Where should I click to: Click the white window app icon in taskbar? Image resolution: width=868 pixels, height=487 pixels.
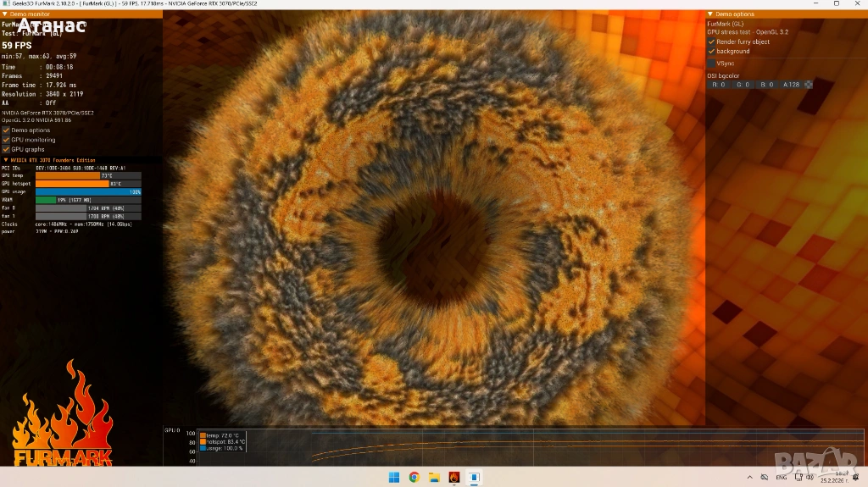475,478
